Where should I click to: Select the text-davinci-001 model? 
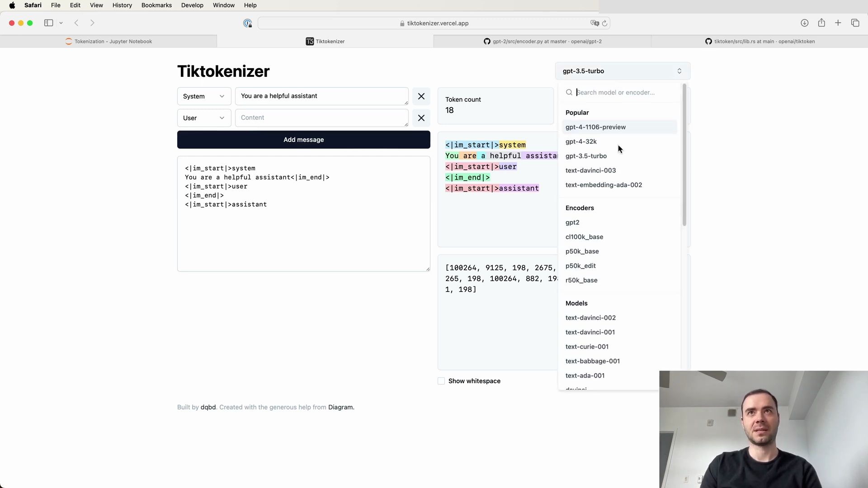619,332
